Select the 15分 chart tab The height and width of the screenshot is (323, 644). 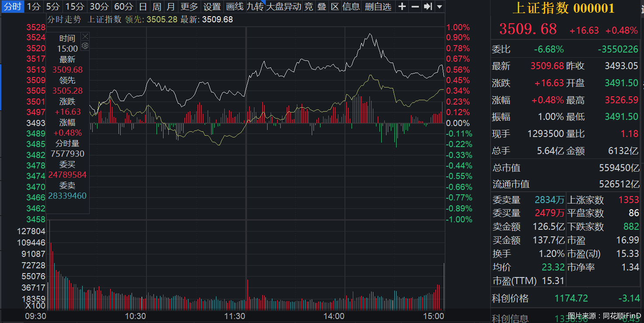[74, 7]
